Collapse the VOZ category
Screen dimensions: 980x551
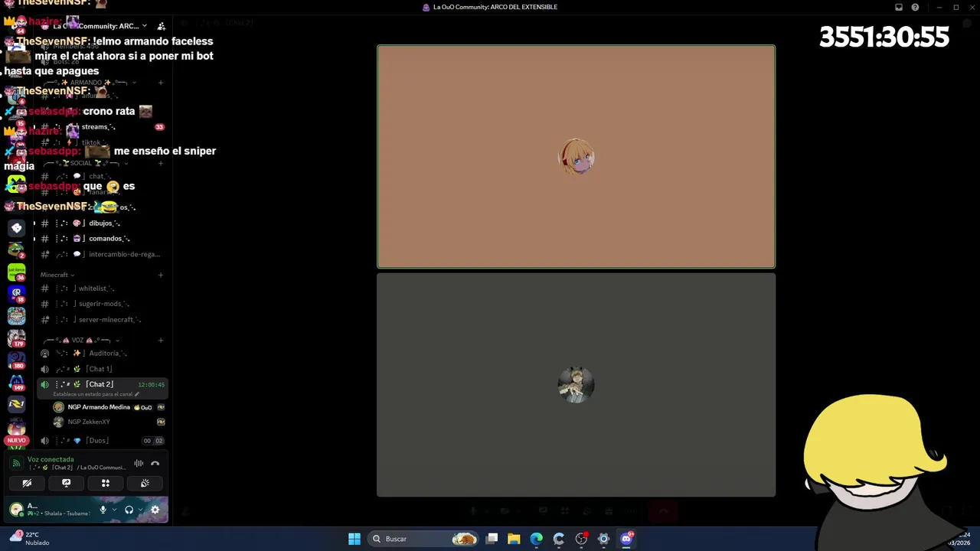[80, 340]
